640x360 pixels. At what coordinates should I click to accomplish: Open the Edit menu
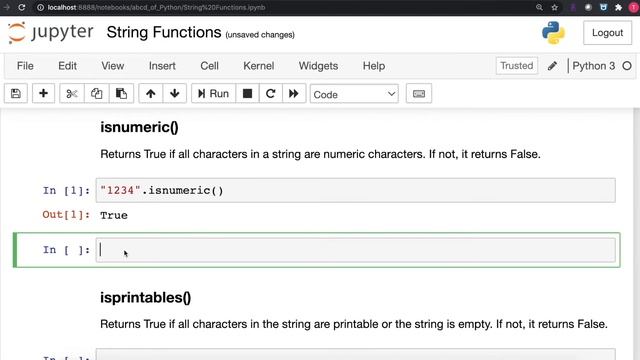(x=67, y=66)
